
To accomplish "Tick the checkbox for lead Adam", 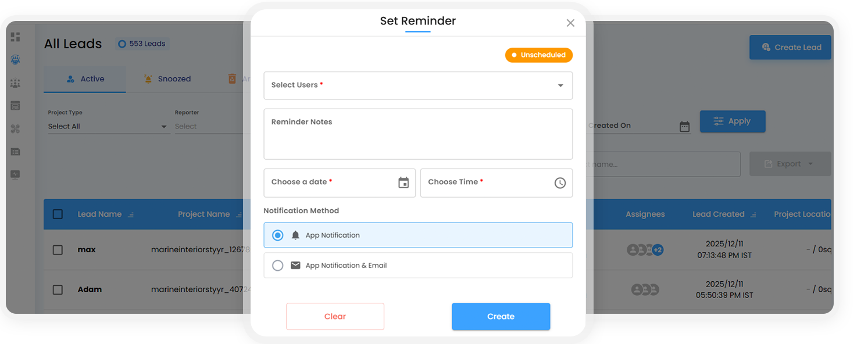I will (58, 289).
